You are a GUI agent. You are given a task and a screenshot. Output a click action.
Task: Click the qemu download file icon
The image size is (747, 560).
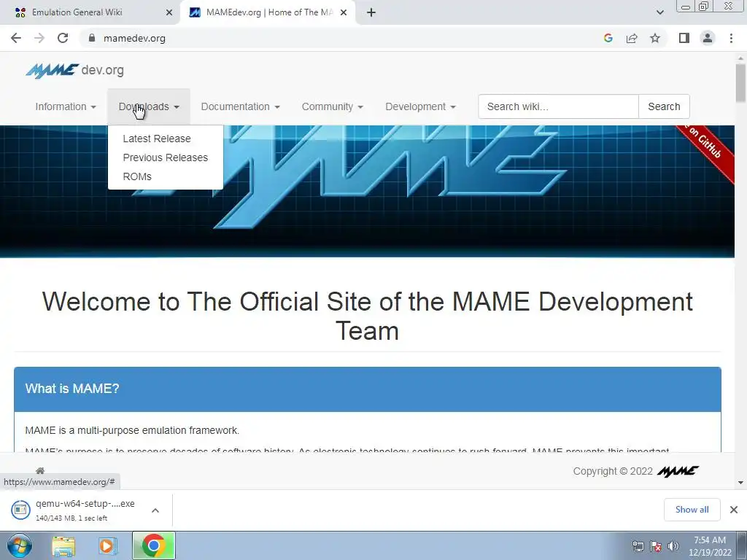coord(20,510)
